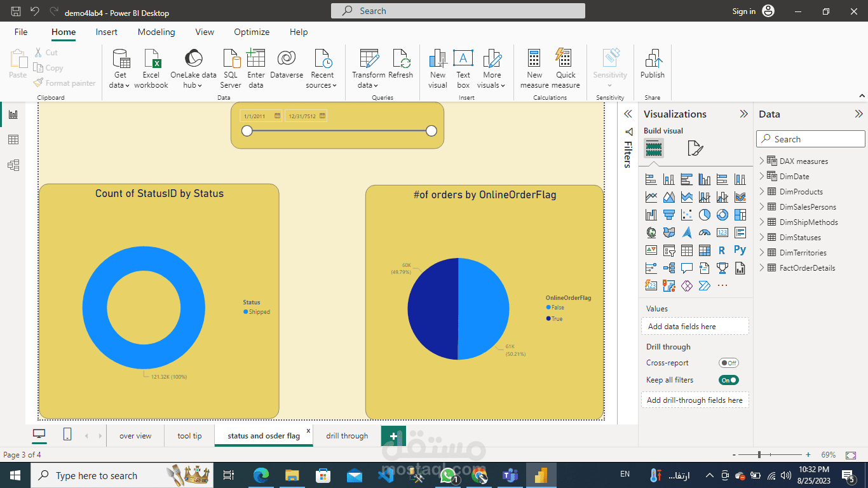Expand the Filters pane
Image resolution: width=868 pixels, height=488 pixels.
628,114
